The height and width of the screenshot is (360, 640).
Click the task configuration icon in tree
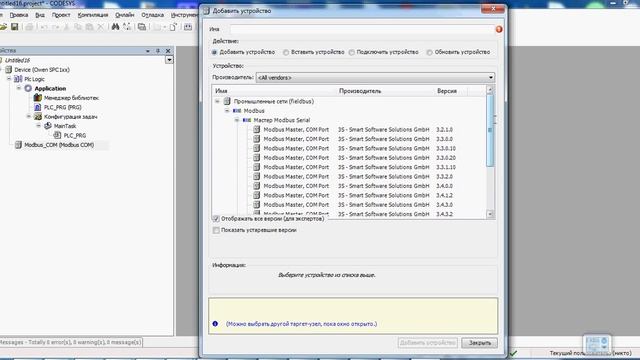pos(38,116)
